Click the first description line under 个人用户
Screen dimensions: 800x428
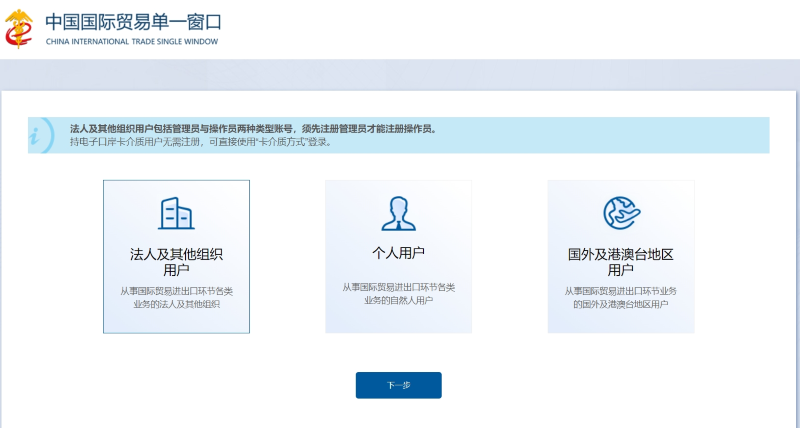[x=398, y=287]
